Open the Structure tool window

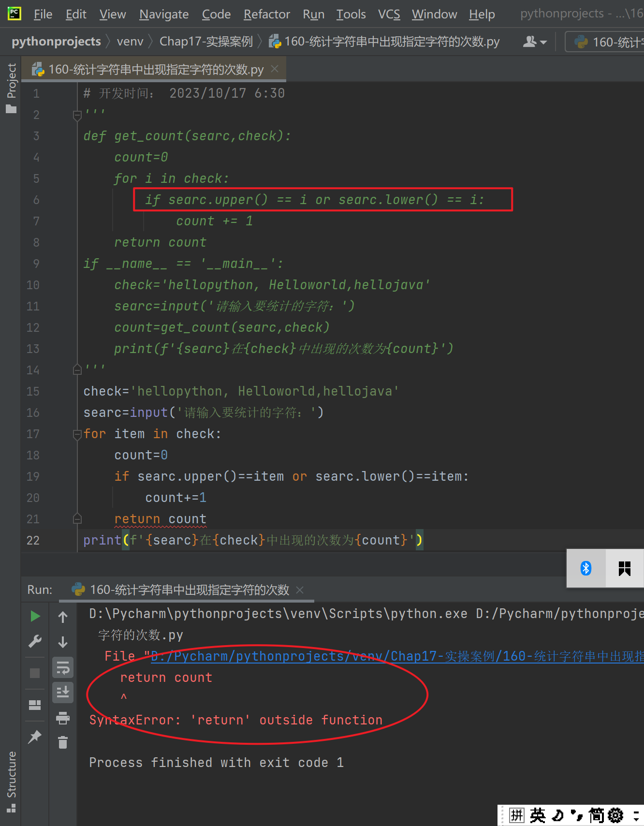11,781
